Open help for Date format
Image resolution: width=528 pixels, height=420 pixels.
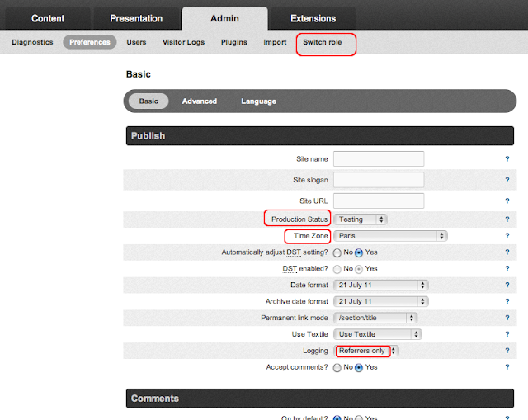(507, 285)
